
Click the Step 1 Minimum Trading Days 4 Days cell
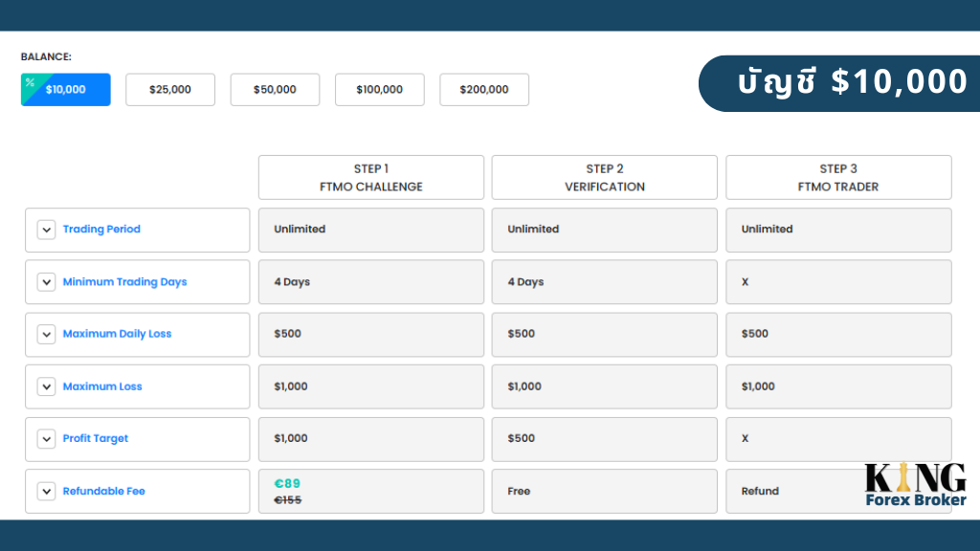(371, 282)
